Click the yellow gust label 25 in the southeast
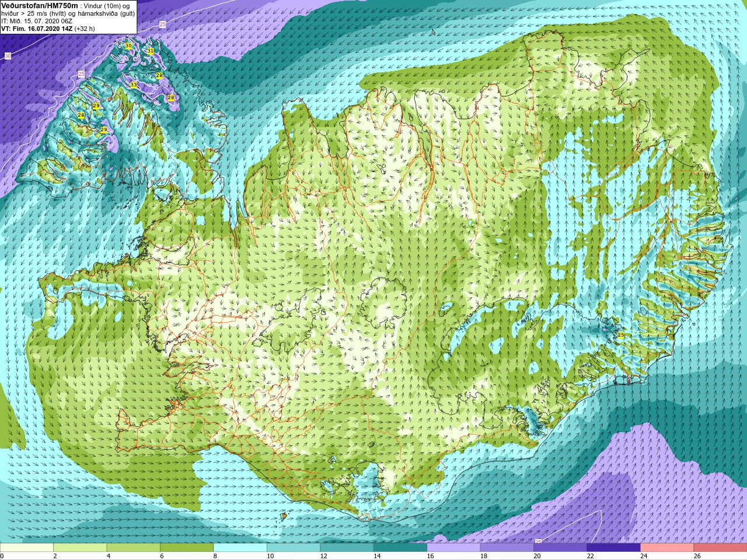747x560 pixels. click(x=621, y=335)
